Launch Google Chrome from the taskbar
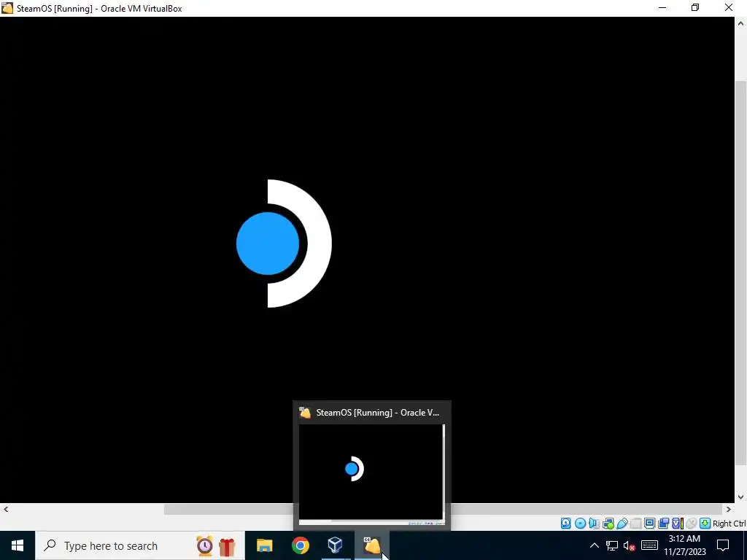This screenshot has height=560, width=747. tap(300, 545)
